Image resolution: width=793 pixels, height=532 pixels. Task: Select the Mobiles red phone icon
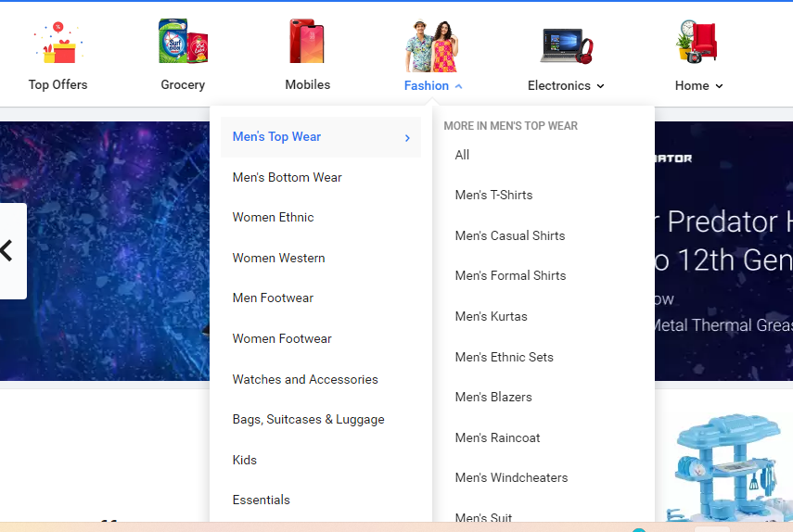point(307,44)
